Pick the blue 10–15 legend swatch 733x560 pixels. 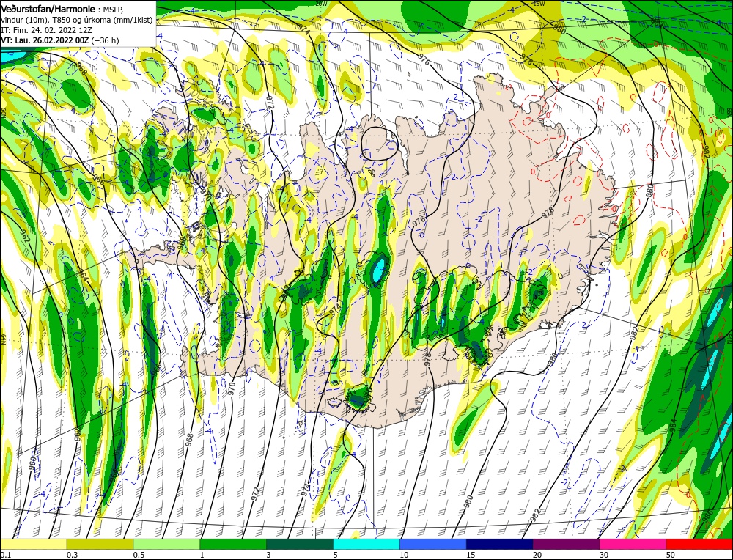pos(433,544)
